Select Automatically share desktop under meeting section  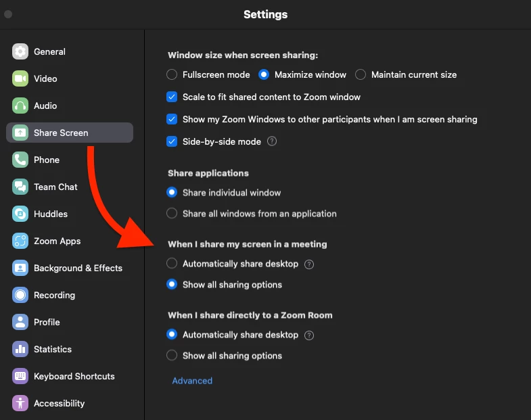tap(172, 263)
